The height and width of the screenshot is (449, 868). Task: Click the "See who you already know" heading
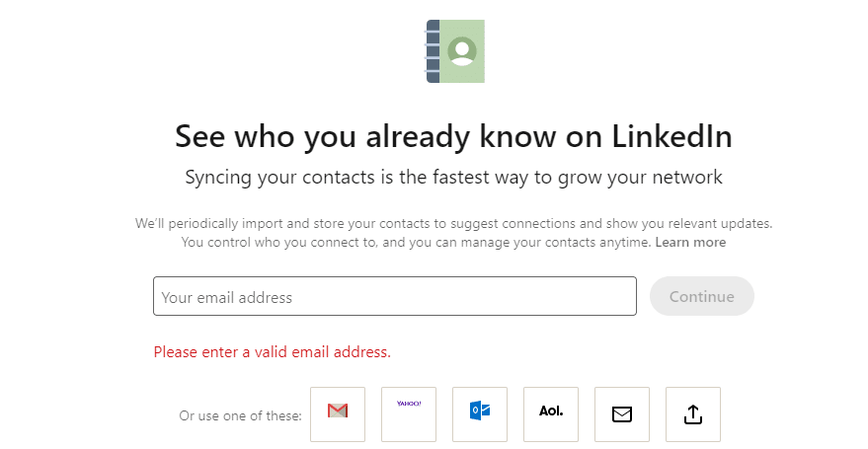coord(453,136)
